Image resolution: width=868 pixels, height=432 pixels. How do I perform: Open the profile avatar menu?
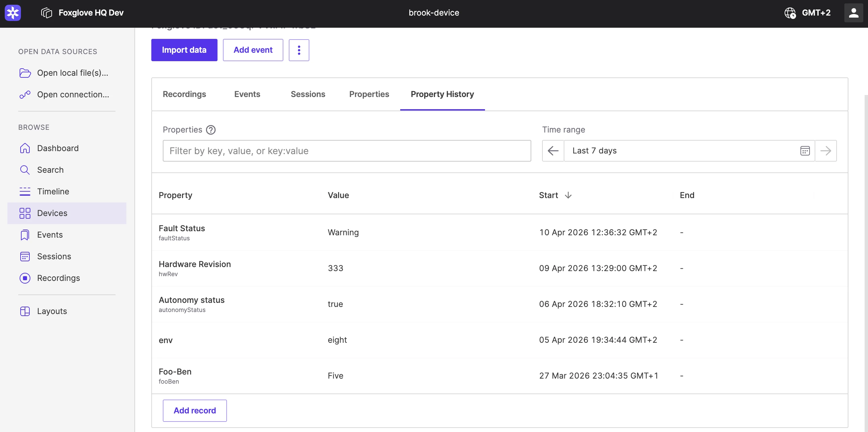(853, 13)
